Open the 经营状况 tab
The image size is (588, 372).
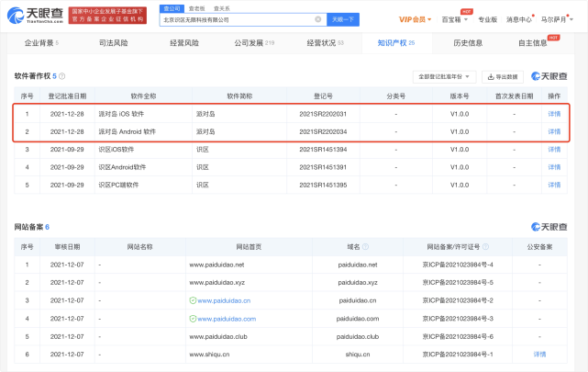pos(325,43)
